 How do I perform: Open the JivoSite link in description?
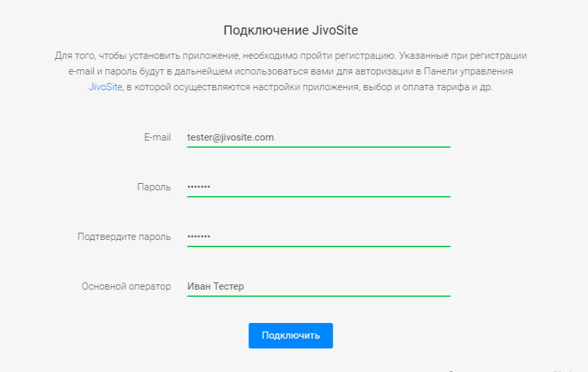click(105, 87)
